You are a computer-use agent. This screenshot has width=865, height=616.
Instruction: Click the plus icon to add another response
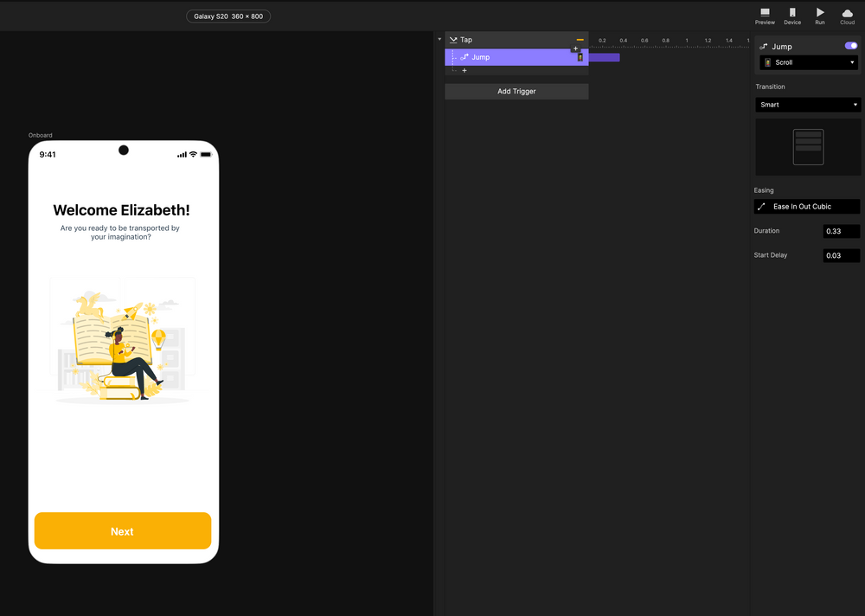coord(465,70)
